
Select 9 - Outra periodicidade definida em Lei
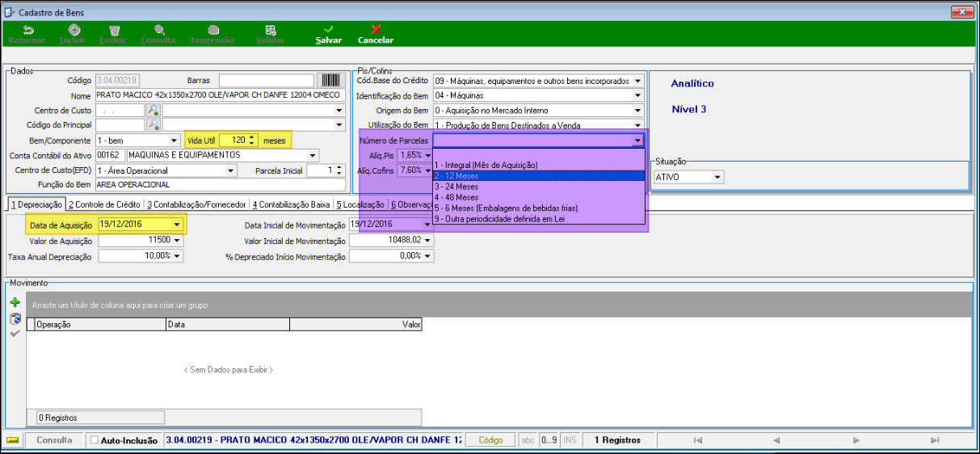point(539,218)
